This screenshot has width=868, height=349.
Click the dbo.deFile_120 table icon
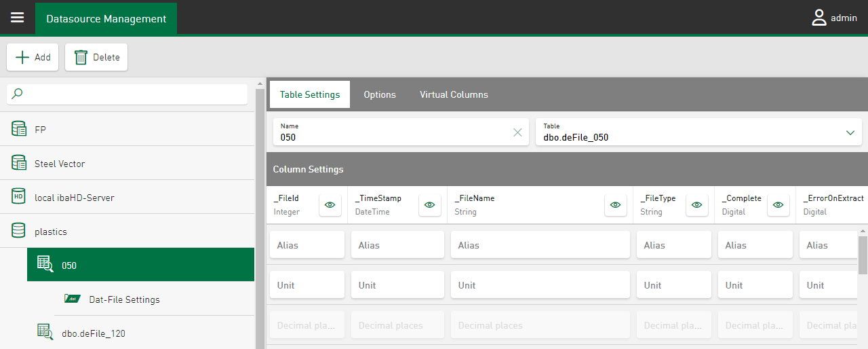point(45,333)
